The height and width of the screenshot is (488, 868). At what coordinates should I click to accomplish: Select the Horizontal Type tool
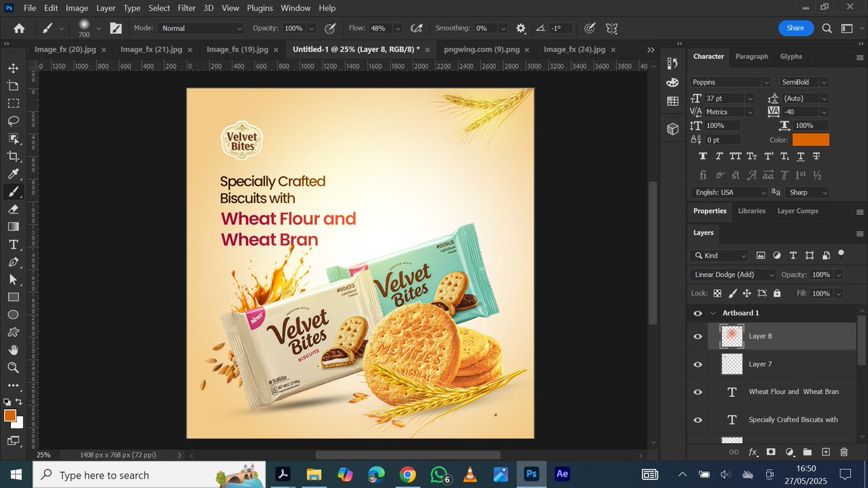coord(13,244)
